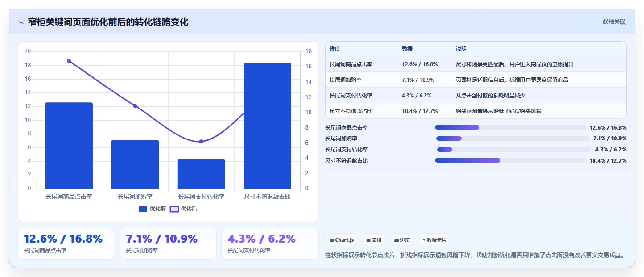The image size is (644, 277).
Task: Click the note 购买前测量提示降低了错误购买风险
Action: click(x=499, y=111)
